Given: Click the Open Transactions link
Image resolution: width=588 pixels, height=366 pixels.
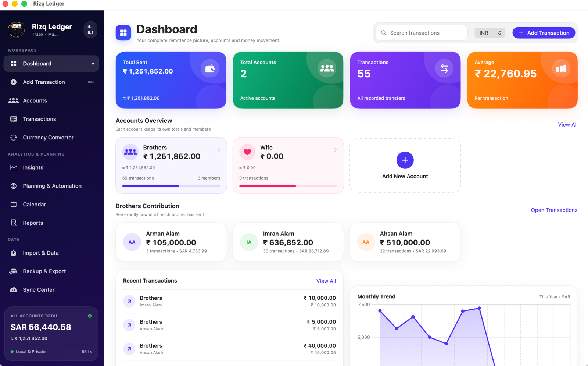Looking at the screenshot, I should pos(554,210).
